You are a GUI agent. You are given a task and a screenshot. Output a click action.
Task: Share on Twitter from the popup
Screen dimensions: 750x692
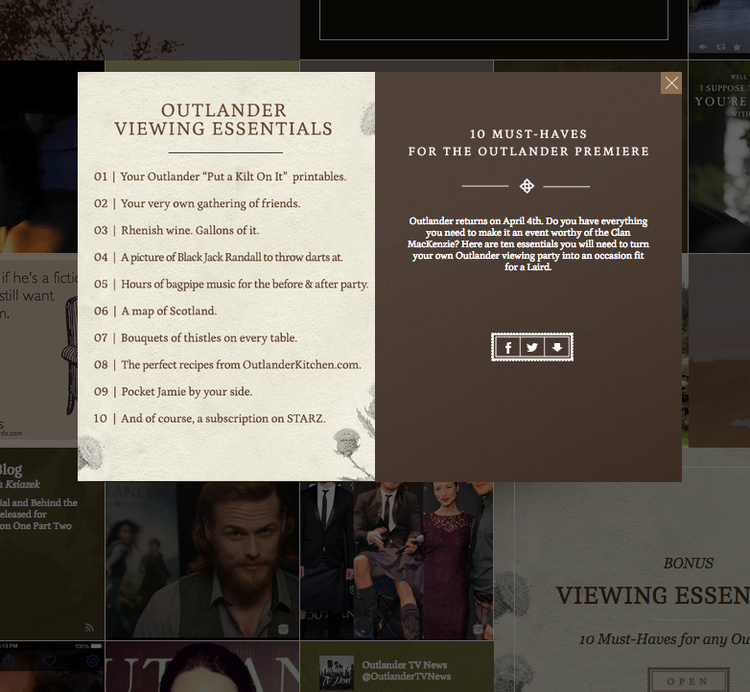tap(532, 347)
